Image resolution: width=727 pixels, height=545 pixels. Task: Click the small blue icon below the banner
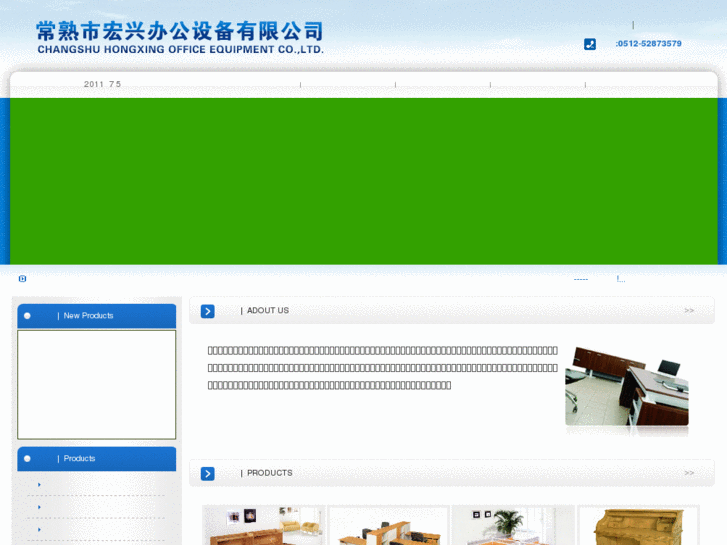point(22,278)
